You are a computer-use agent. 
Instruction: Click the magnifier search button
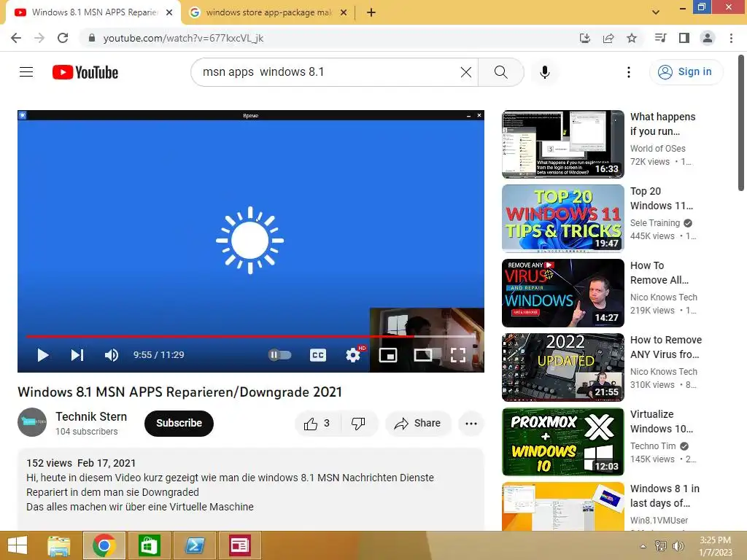500,72
